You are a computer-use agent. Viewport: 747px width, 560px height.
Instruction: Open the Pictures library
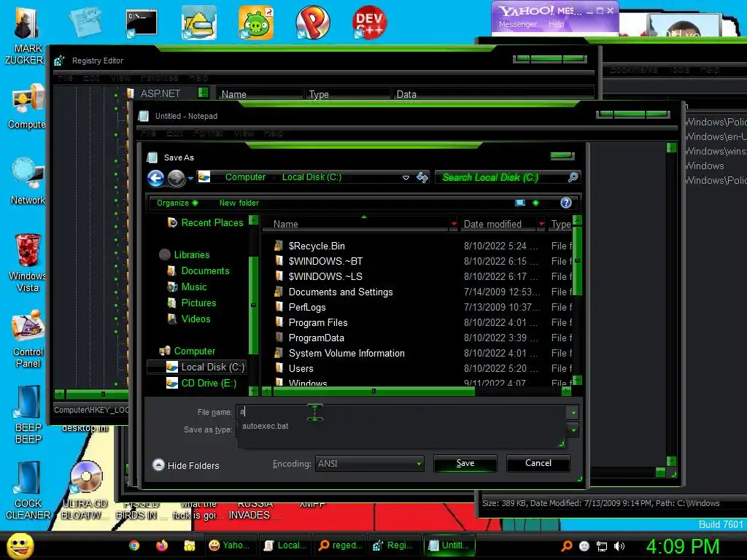point(192,303)
